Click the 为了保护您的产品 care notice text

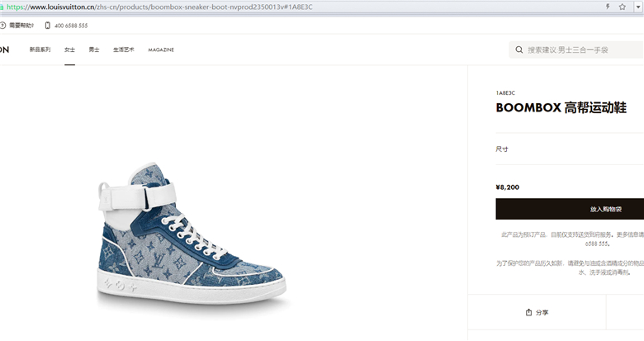click(x=570, y=268)
